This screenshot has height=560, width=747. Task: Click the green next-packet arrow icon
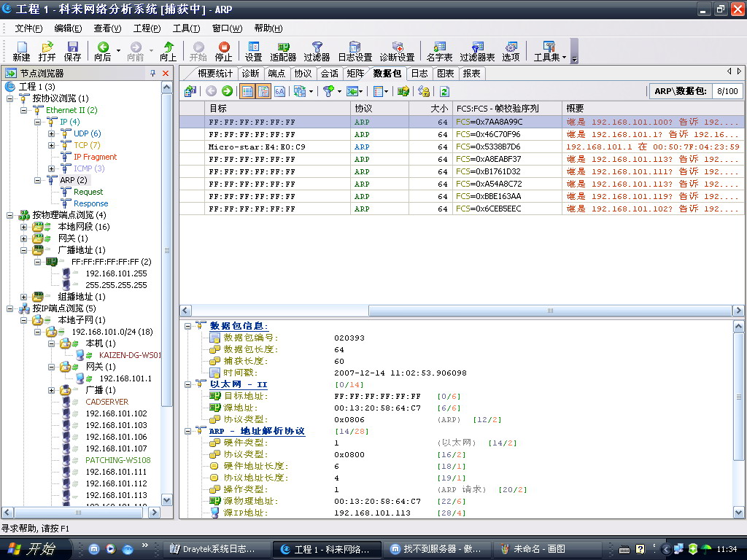[x=227, y=91]
